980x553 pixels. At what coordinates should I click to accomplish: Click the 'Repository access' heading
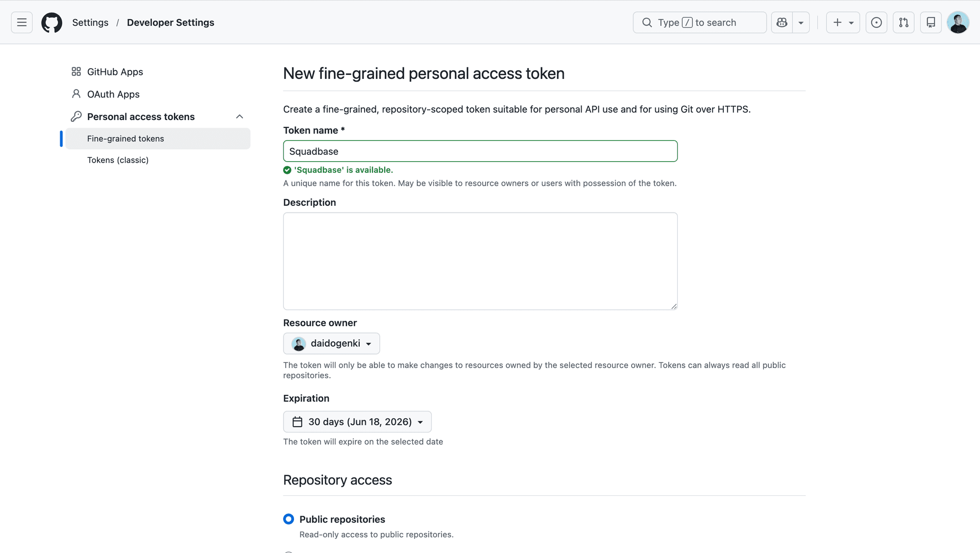338,480
